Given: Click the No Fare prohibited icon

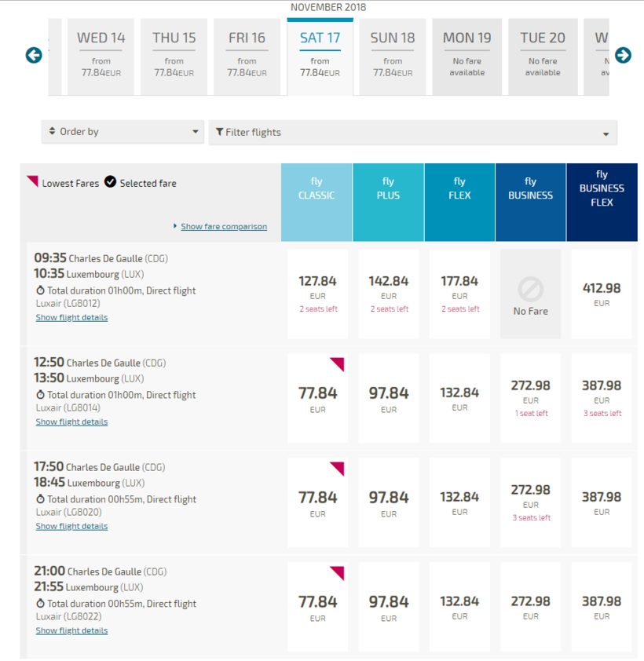Looking at the screenshot, I should click(x=530, y=290).
